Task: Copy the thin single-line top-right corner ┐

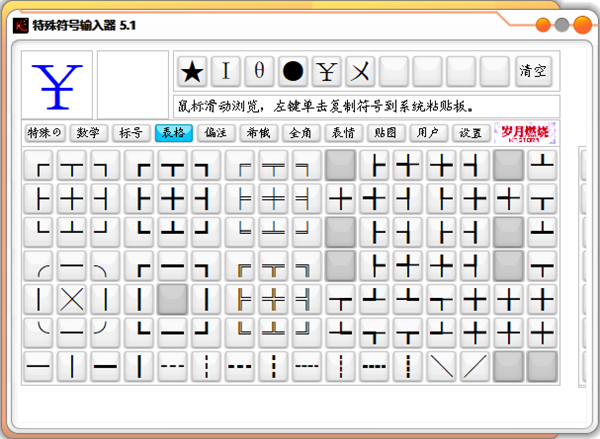Action: tap(105, 165)
